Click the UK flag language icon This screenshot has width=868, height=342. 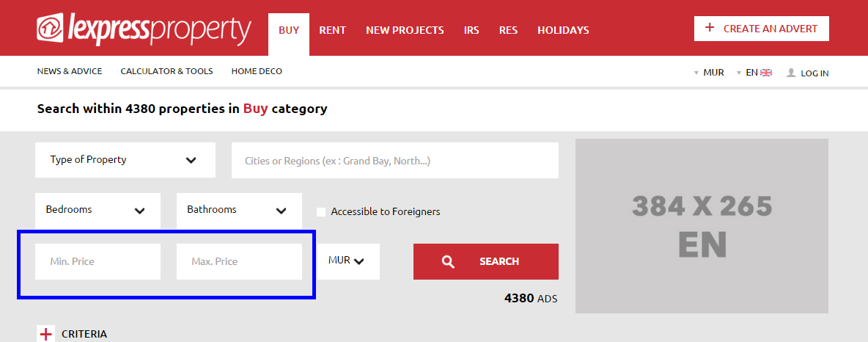tap(766, 73)
